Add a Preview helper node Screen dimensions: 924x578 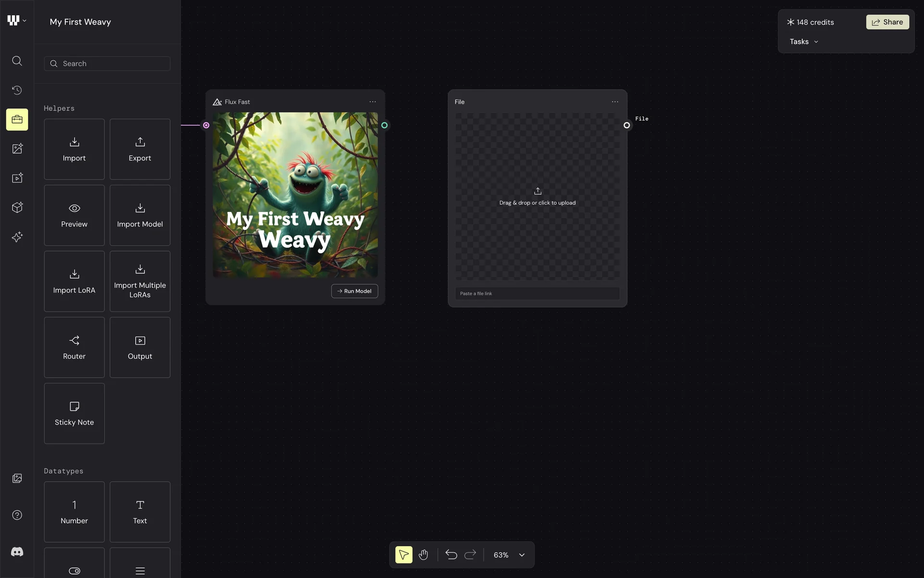(x=74, y=215)
